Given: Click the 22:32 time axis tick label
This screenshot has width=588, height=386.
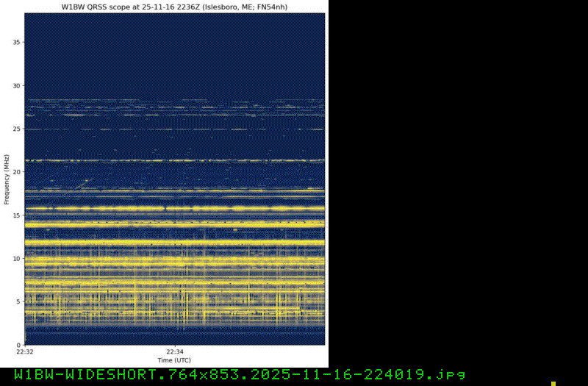Looking at the screenshot, I should click(25, 351).
